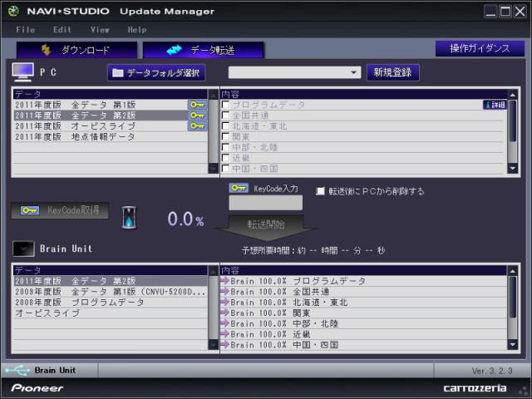This screenshot has height=399, width=532.
Task: Enable 転送後にPCから削除する checkbox
Action: pos(321,191)
